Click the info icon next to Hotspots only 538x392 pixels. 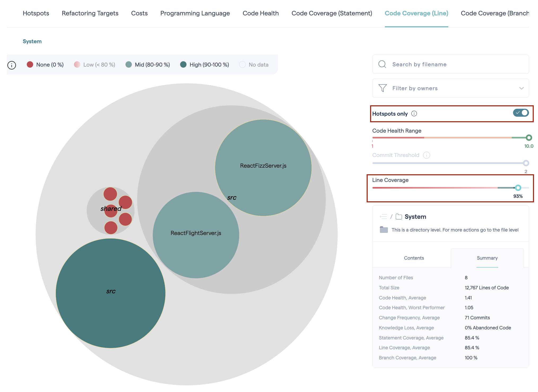click(414, 113)
